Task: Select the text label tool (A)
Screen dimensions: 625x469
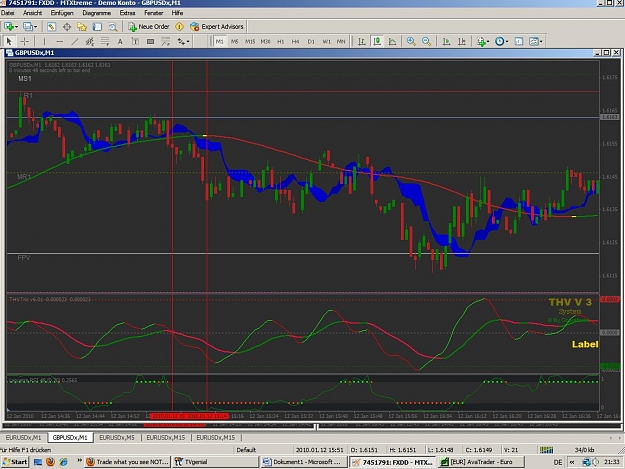Action: click(120, 41)
